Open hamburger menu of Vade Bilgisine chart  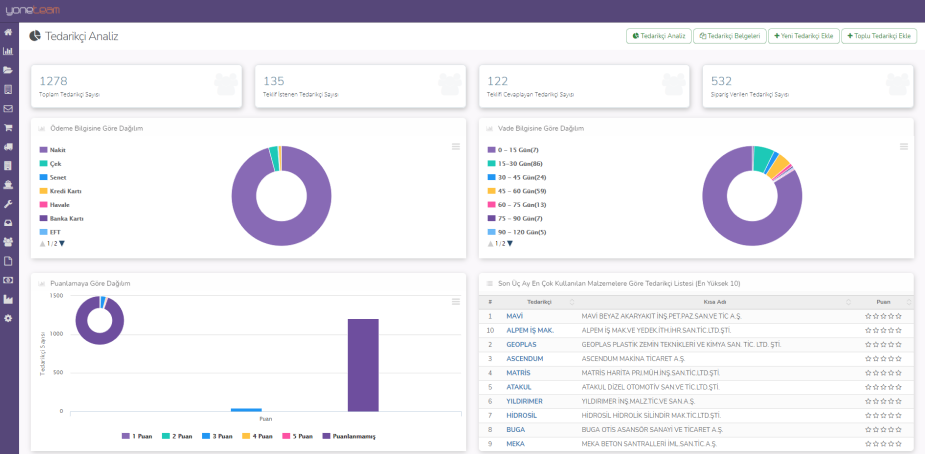pos(904,146)
